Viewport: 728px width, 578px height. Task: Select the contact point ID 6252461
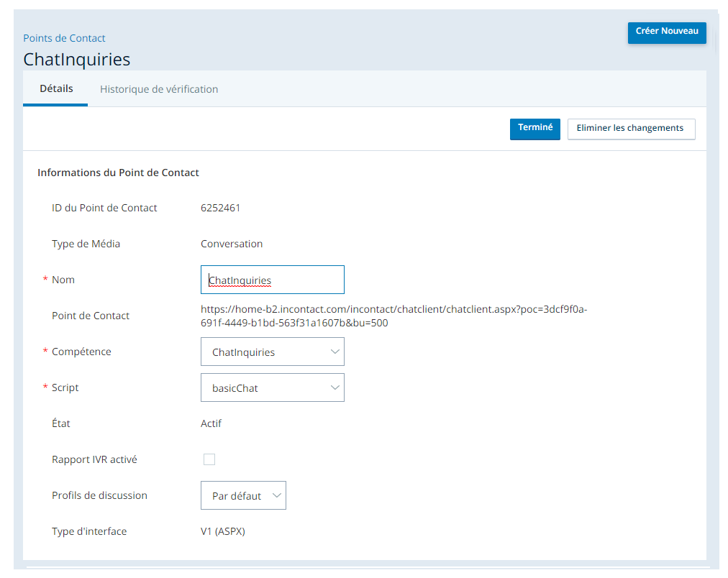pyautogui.click(x=221, y=208)
